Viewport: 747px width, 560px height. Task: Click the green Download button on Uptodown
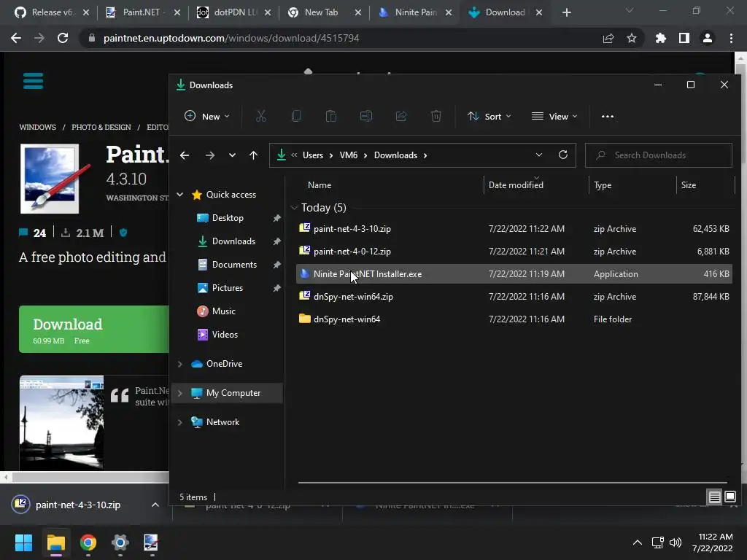[x=94, y=329]
